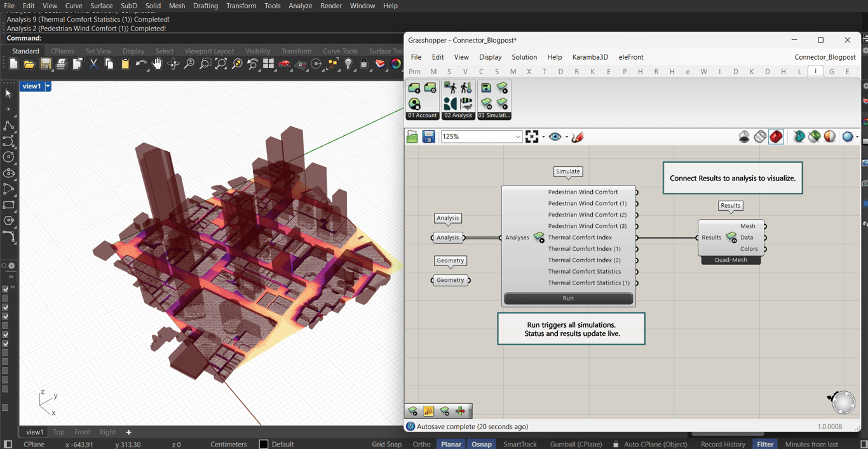Click the Pan hand tool in toolbar
This screenshot has width=868, height=449.
click(157, 64)
